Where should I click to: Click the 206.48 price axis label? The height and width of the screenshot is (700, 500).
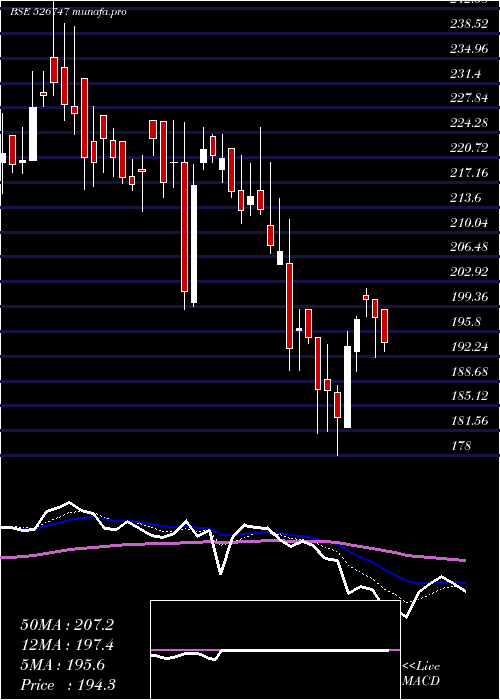coord(469,247)
